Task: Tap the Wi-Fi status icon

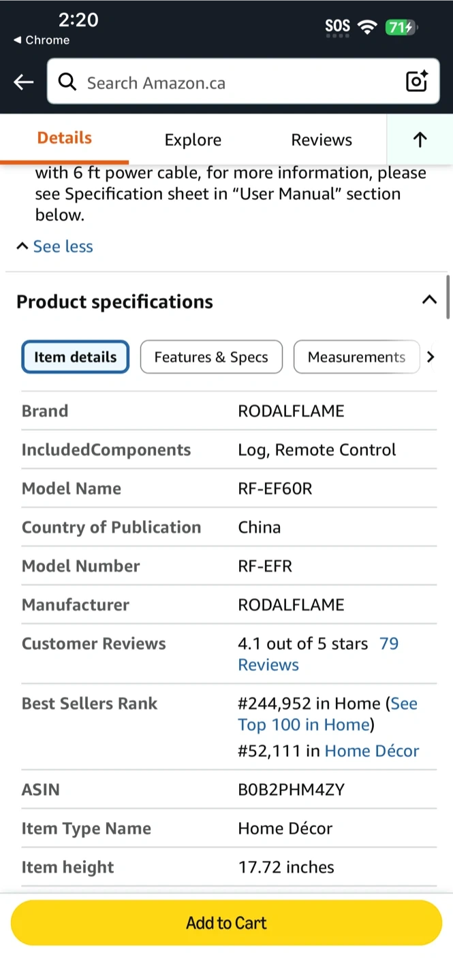Action: [x=368, y=27]
